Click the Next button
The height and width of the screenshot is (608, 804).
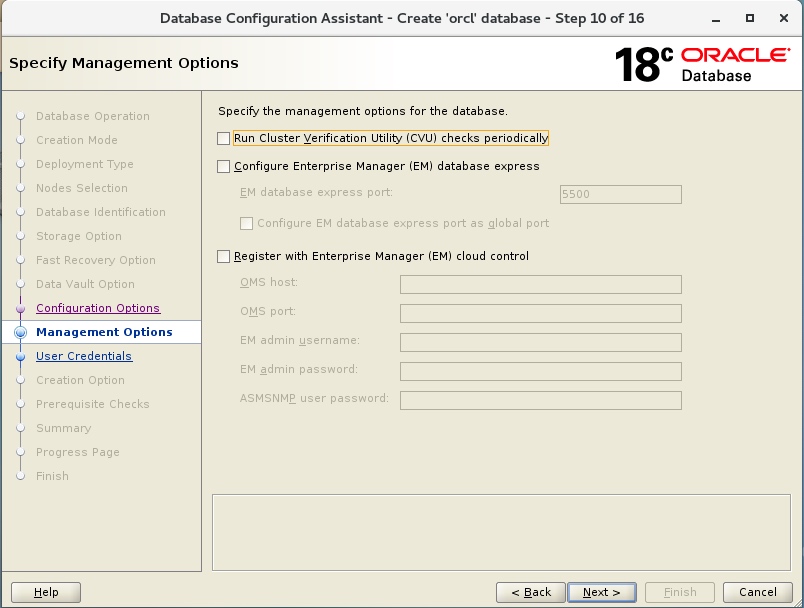point(601,592)
